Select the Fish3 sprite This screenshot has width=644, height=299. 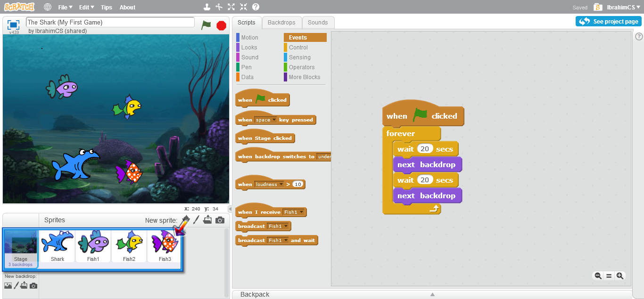click(165, 246)
